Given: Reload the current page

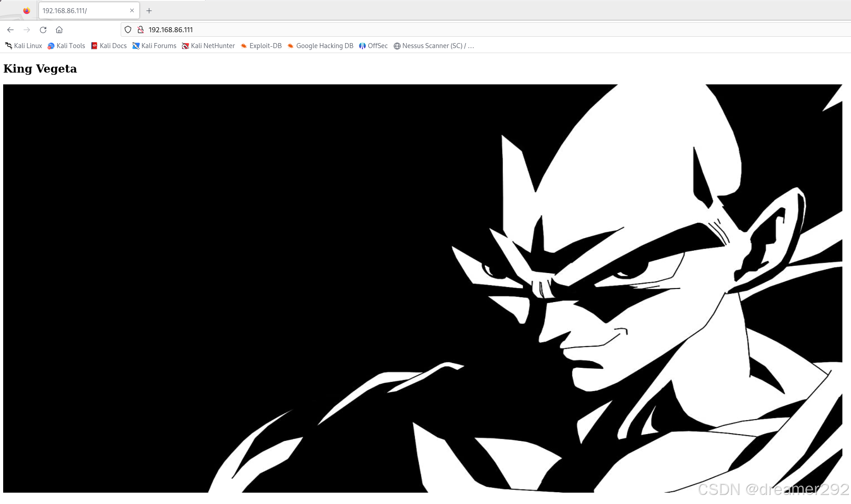Looking at the screenshot, I should [x=43, y=29].
